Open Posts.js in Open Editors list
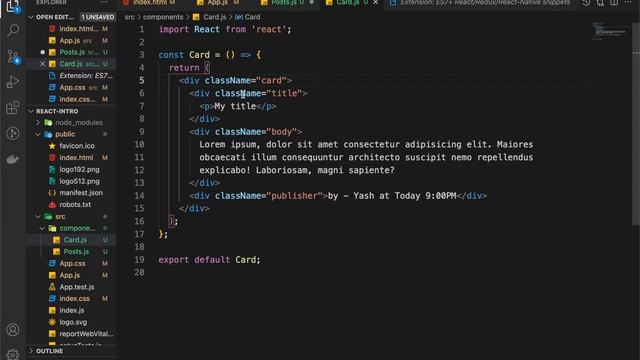Screen dimensions: 640x360 [72, 52]
